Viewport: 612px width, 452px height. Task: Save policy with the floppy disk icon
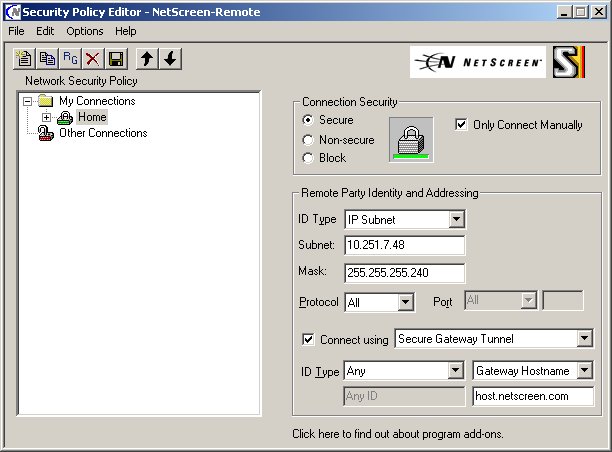(x=116, y=59)
